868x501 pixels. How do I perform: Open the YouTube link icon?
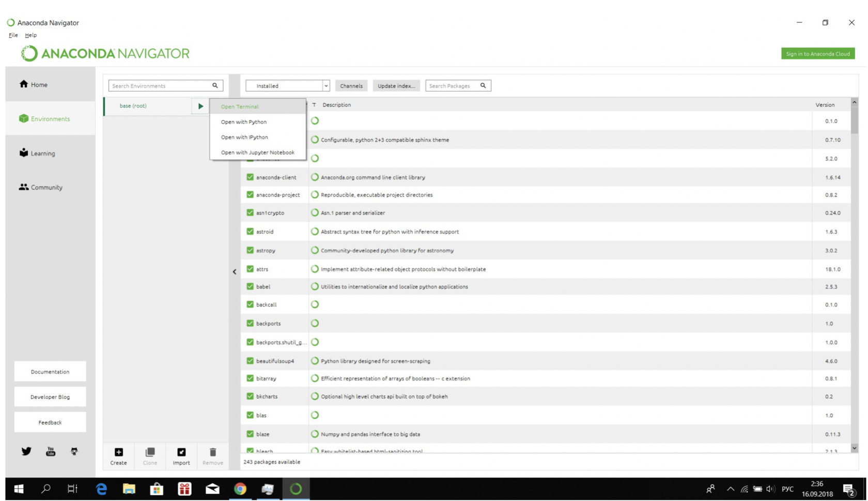coord(51,451)
